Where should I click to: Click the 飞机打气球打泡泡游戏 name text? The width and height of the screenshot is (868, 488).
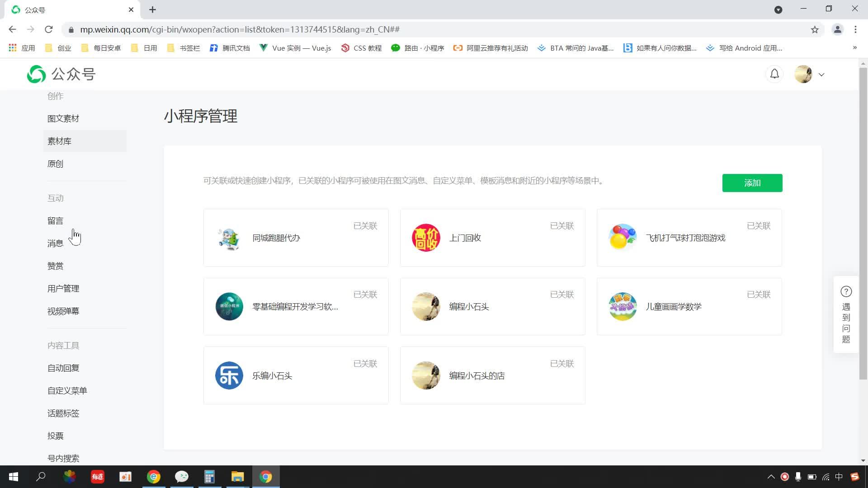tap(686, 238)
